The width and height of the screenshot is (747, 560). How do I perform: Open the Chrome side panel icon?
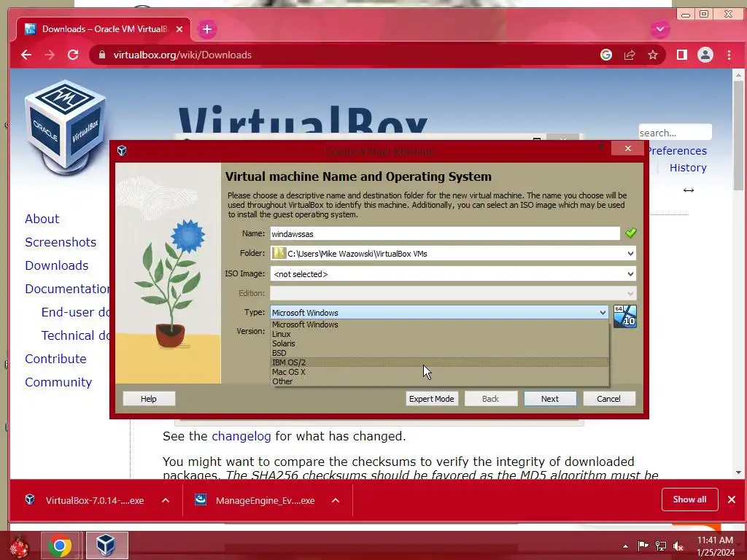click(x=682, y=55)
